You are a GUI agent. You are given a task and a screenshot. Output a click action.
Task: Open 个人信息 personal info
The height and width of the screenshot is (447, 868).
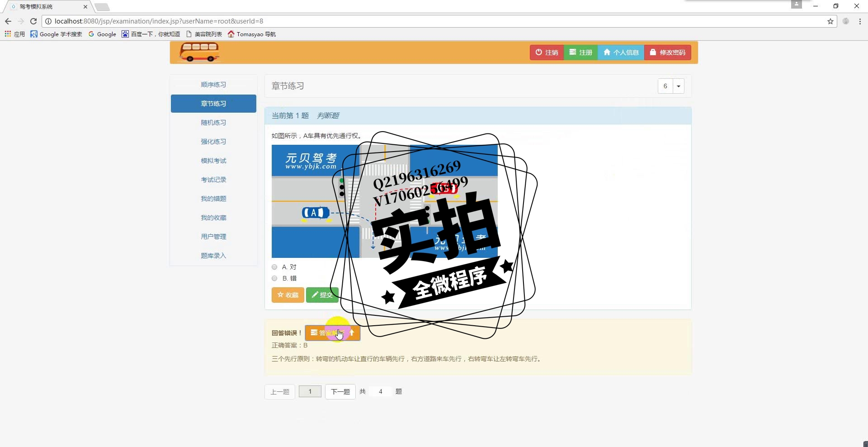click(x=621, y=52)
